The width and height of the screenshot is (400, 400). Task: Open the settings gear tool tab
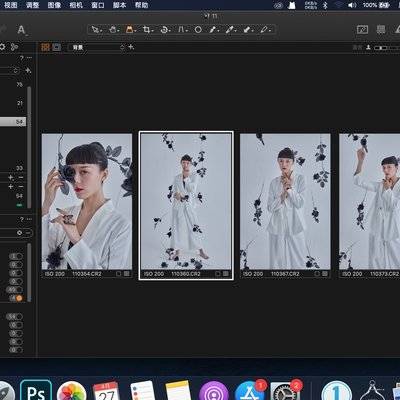pyautogui.click(x=2, y=47)
